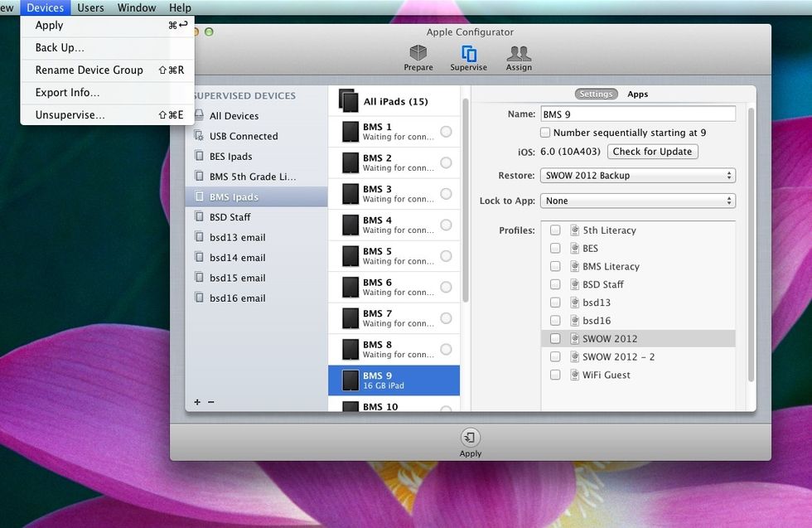Open the Users menu
The height and width of the screenshot is (528, 812).
pos(90,7)
